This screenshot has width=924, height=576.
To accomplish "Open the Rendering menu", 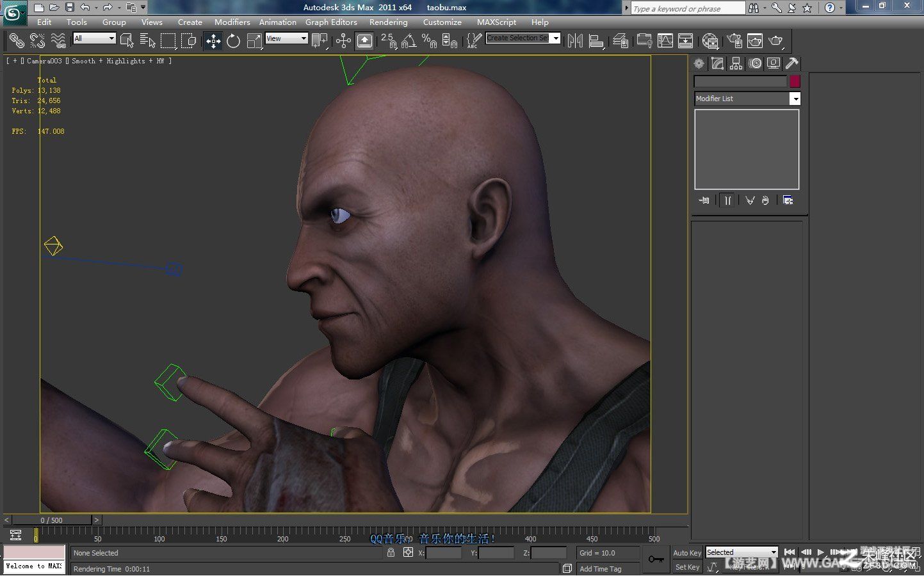I will tap(388, 22).
